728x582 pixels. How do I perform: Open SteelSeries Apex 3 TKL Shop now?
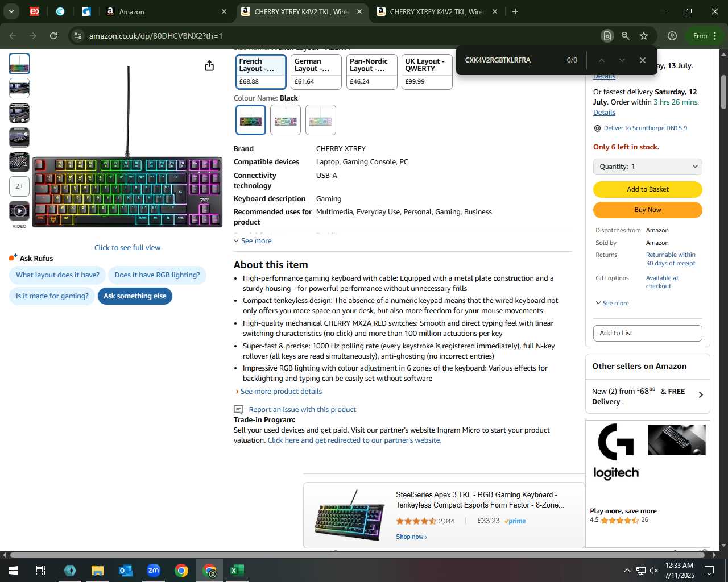click(x=411, y=537)
